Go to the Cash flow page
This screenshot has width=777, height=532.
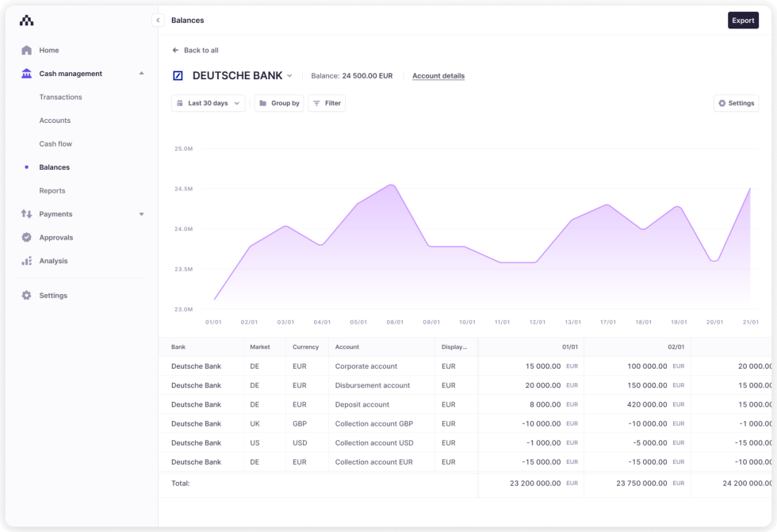[55, 144]
